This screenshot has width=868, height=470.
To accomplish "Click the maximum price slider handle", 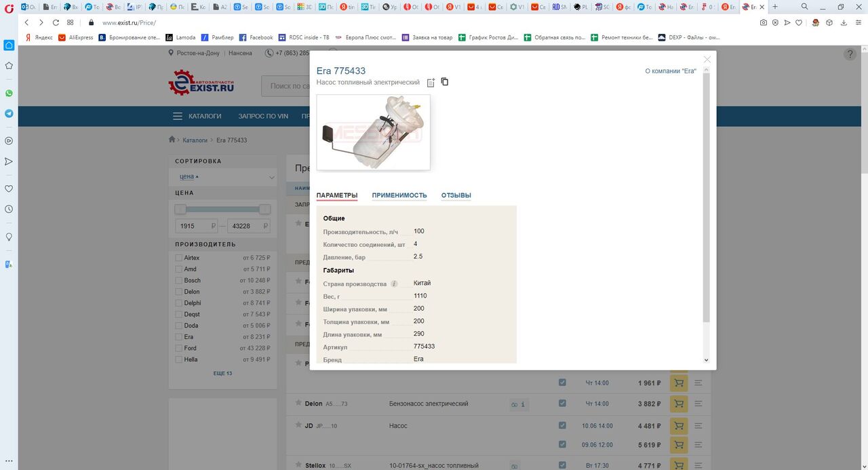I will pos(265,210).
